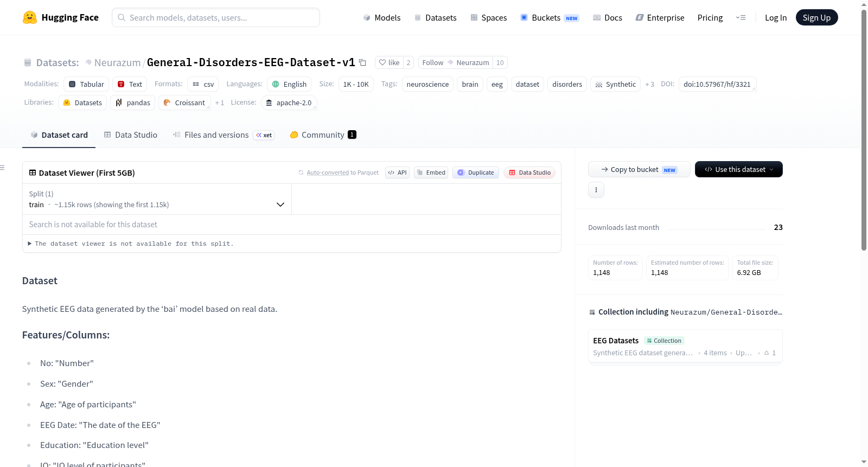This screenshot has height=467, width=868.
Task: Click the Sign Up button
Action: point(816,17)
